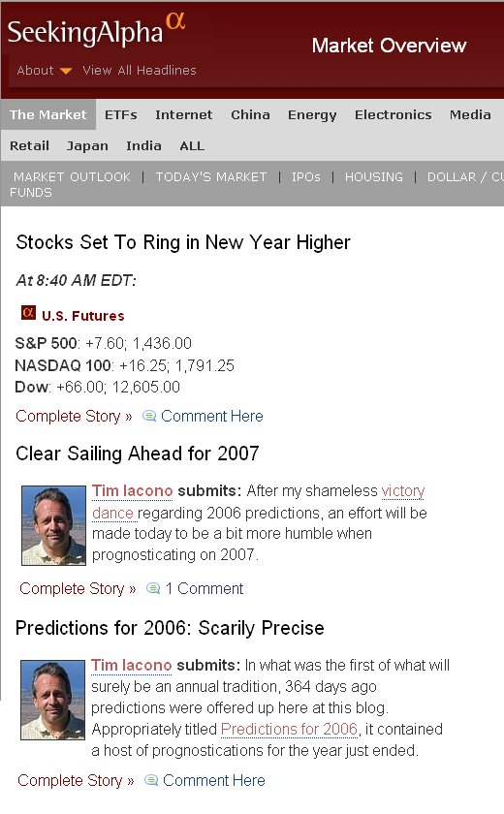Click the 1 Comment link
The image size is (504, 814).
[x=205, y=589]
